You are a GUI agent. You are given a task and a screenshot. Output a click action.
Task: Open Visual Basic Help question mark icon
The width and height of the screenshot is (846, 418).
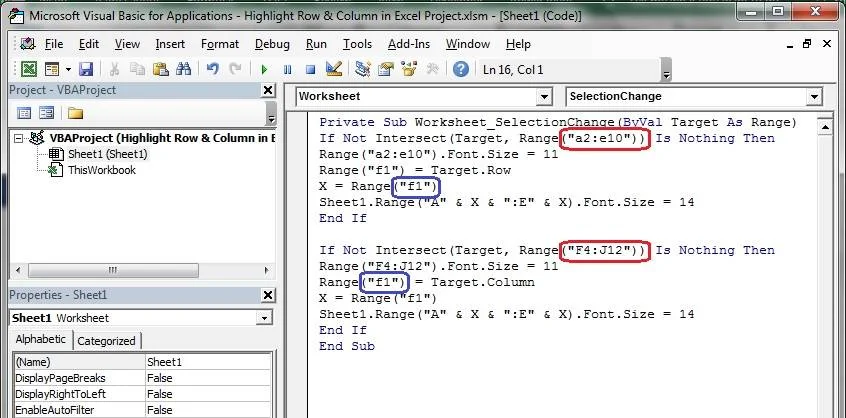click(460, 69)
